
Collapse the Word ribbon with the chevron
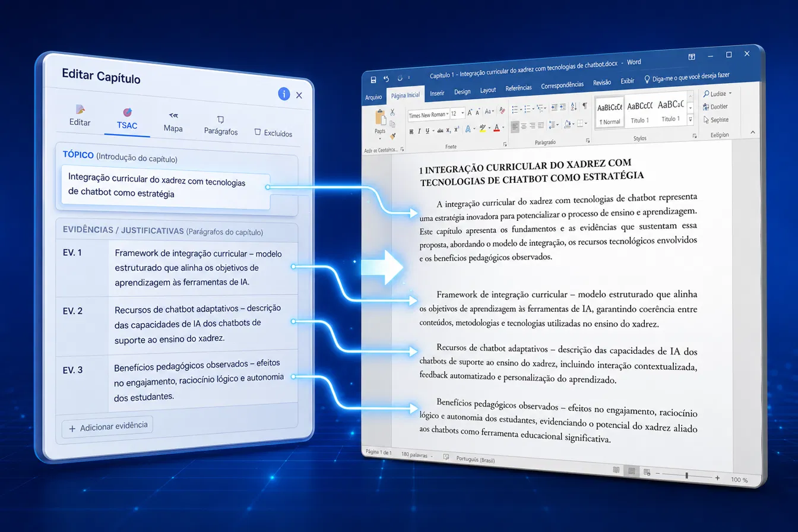pos(752,132)
